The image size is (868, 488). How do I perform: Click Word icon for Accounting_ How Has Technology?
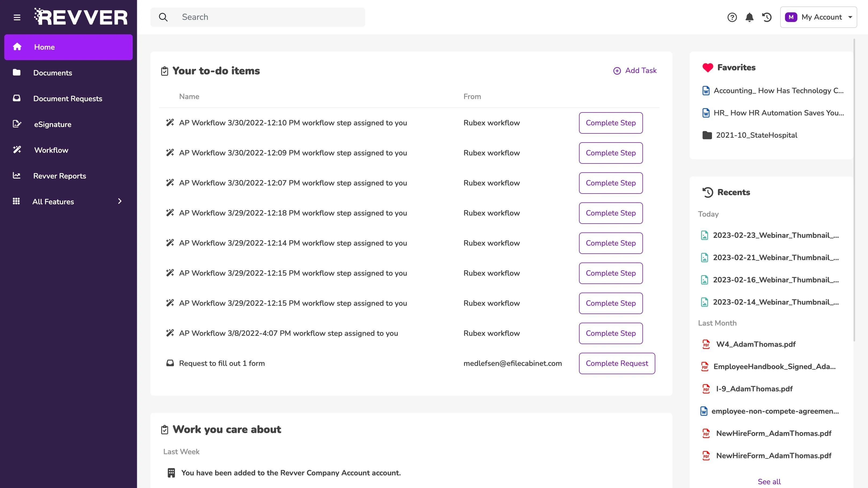point(706,91)
